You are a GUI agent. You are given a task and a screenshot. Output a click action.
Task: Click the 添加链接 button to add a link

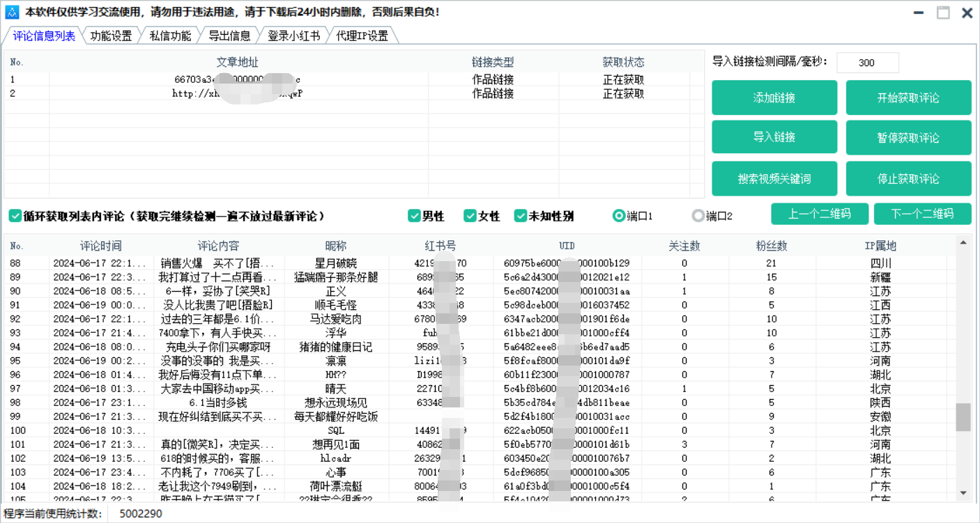pyautogui.click(x=774, y=97)
